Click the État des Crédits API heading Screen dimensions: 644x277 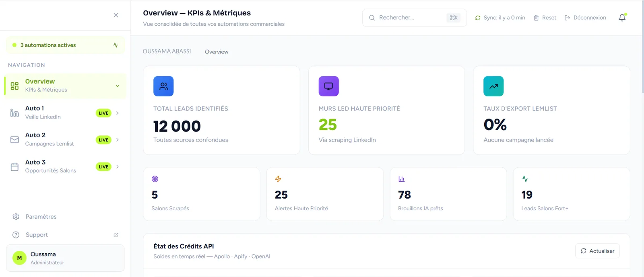coord(184,246)
